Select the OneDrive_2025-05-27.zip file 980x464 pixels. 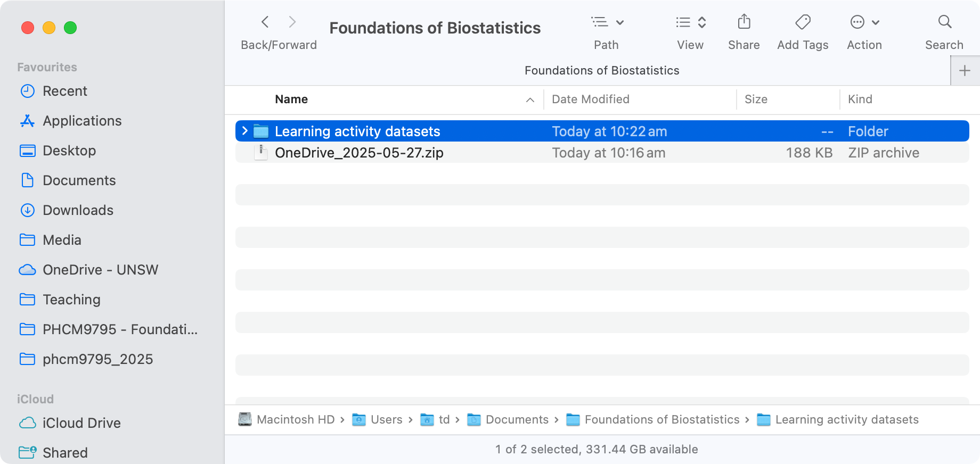point(359,153)
